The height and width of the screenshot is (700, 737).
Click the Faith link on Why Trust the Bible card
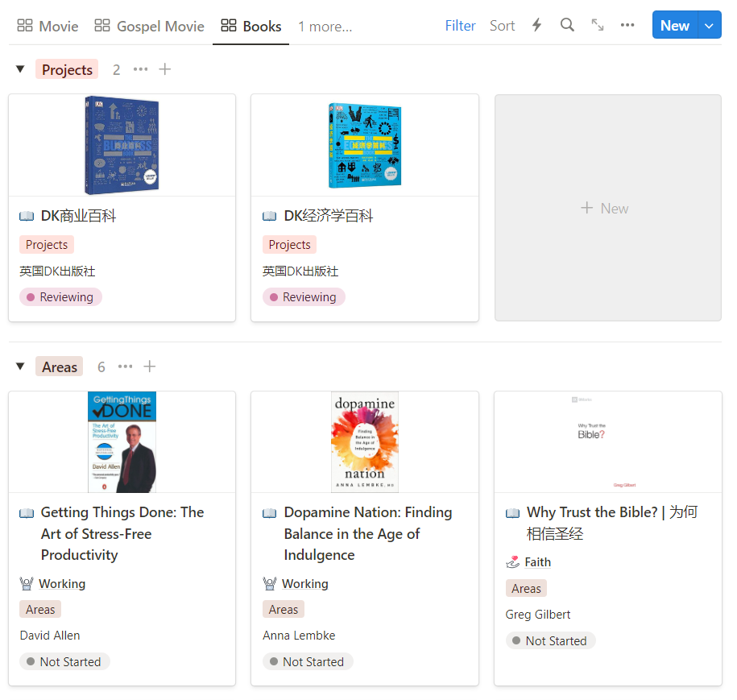pos(537,562)
